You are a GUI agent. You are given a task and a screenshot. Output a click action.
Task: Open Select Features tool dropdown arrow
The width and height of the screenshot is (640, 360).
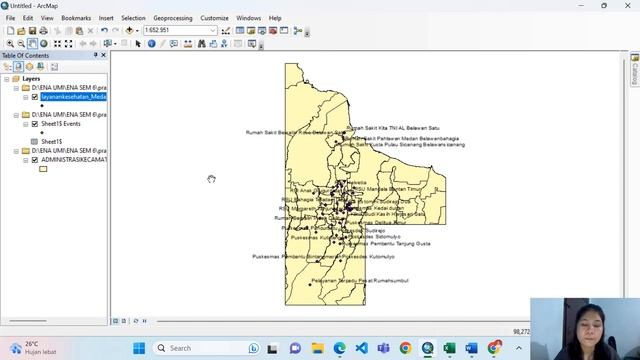(115, 44)
